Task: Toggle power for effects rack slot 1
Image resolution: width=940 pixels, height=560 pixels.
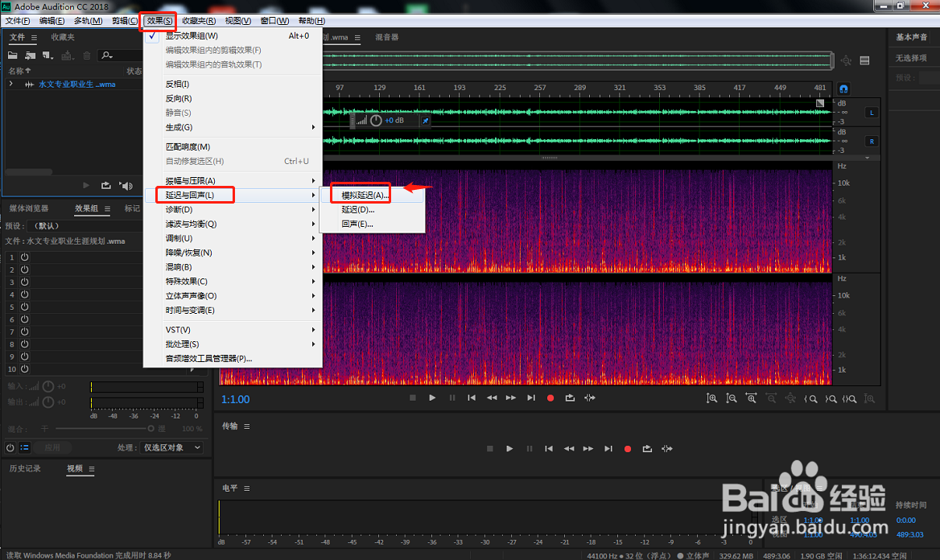Action: coord(25,257)
